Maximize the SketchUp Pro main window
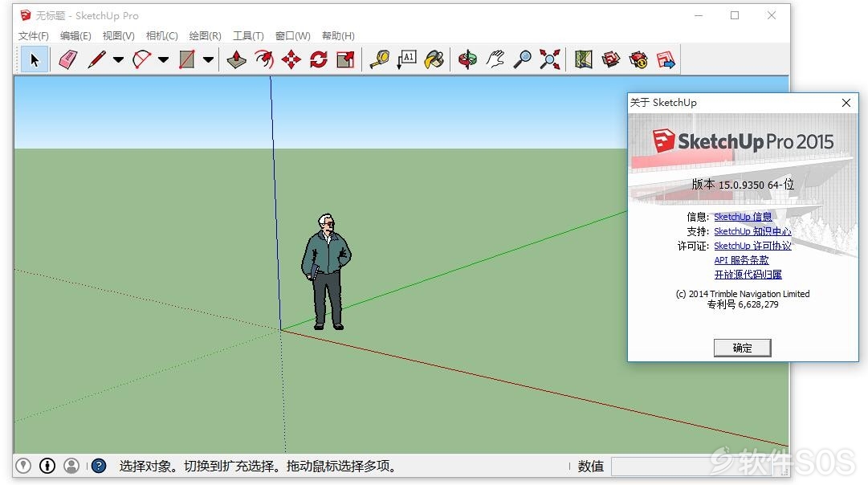The image size is (868, 485). click(735, 15)
